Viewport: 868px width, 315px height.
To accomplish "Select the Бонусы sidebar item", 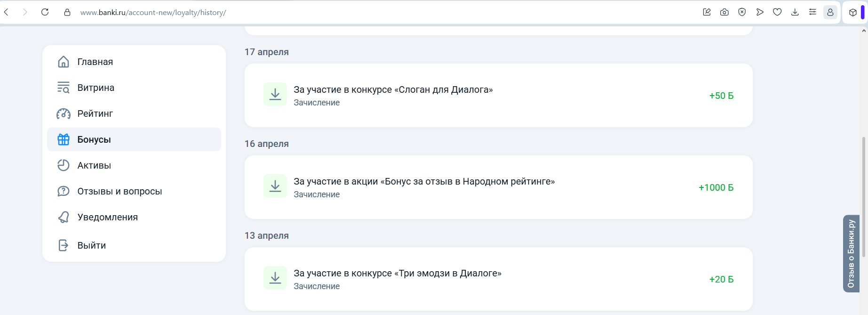I will point(94,139).
